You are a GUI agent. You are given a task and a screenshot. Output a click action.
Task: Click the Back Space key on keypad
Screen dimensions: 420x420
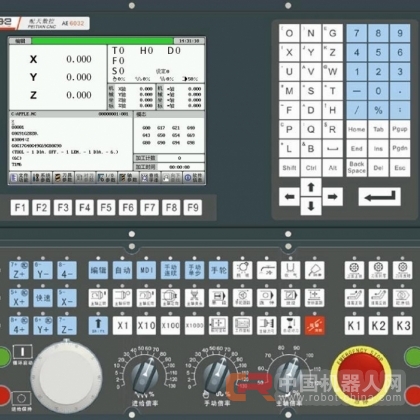pyautogui.click(x=357, y=168)
